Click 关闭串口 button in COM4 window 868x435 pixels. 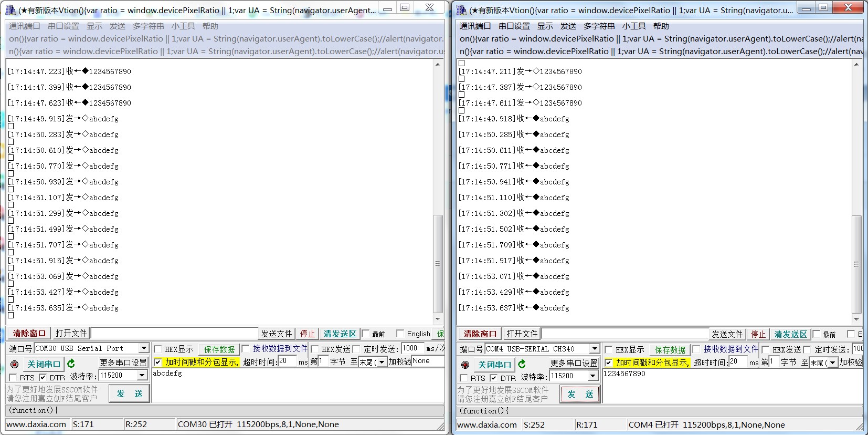pyautogui.click(x=494, y=364)
